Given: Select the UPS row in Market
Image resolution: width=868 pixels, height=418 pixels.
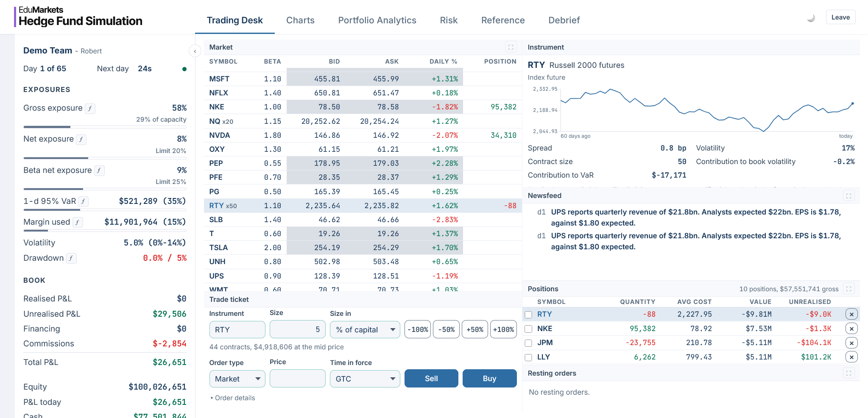Looking at the screenshot, I should point(363,276).
